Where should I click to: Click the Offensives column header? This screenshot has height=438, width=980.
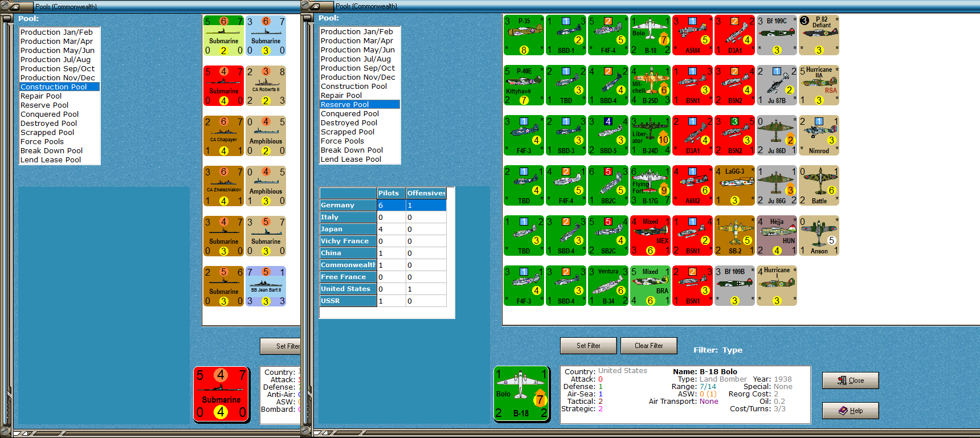click(426, 193)
